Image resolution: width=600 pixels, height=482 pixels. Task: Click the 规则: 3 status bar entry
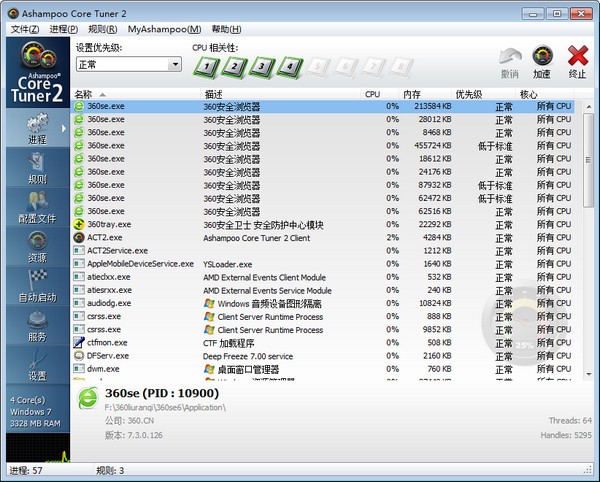point(110,471)
